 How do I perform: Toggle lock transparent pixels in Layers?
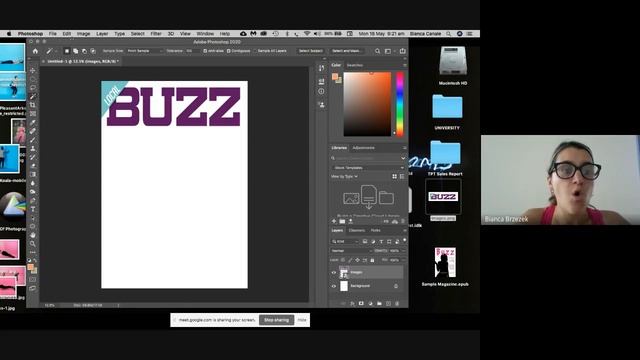[x=343, y=260]
